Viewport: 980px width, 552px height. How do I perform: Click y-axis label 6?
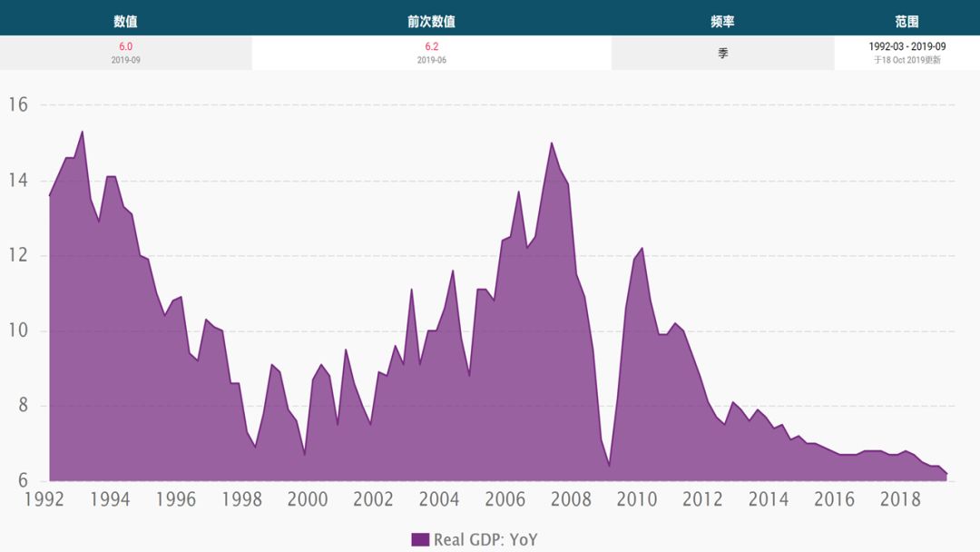(23, 480)
